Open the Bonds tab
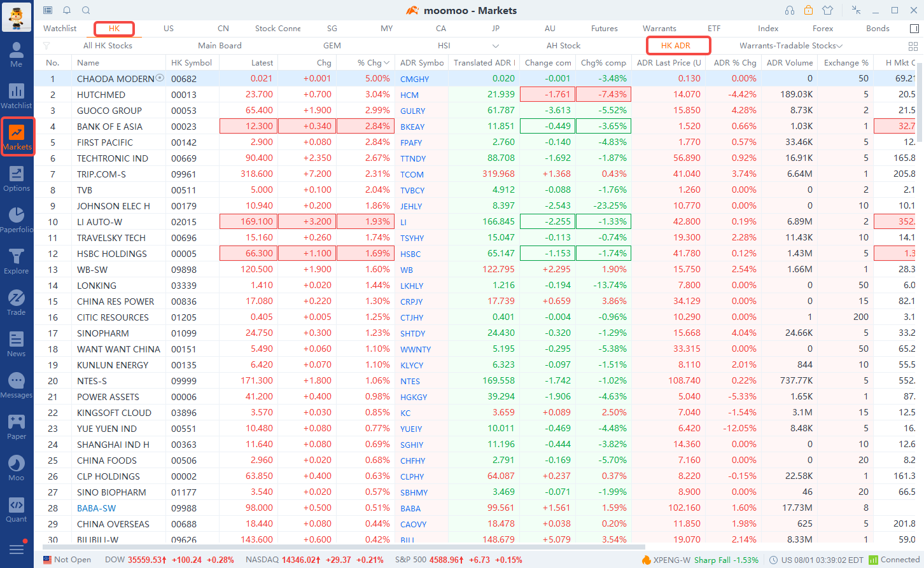The image size is (924, 568). 878,29
